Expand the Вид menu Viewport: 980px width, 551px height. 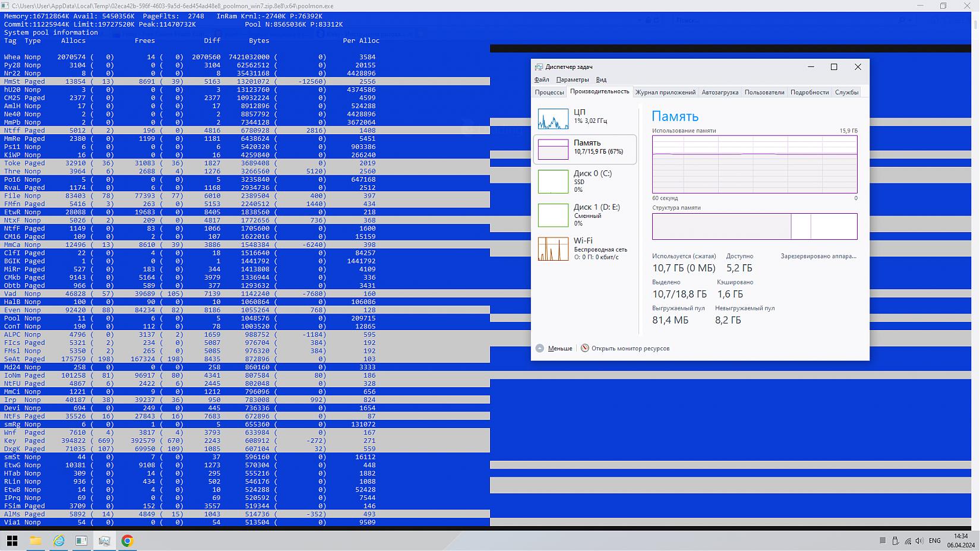pyautogui.click(x=601, y=80)
